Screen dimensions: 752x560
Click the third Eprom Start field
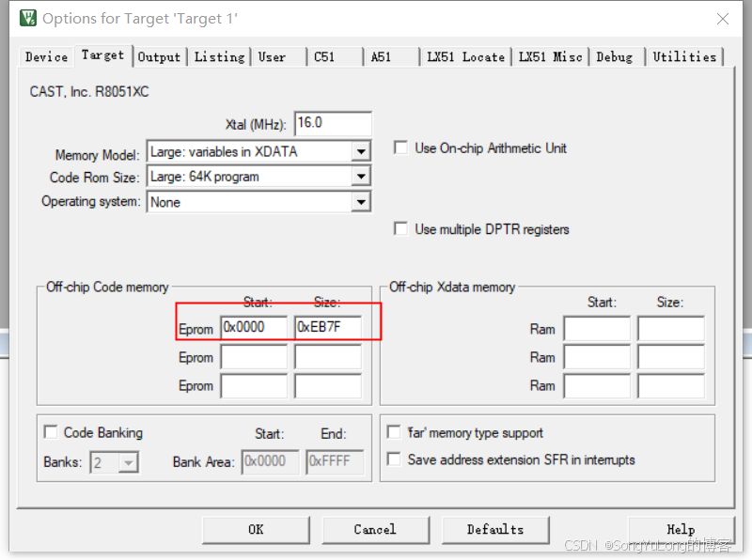[254, 386]
